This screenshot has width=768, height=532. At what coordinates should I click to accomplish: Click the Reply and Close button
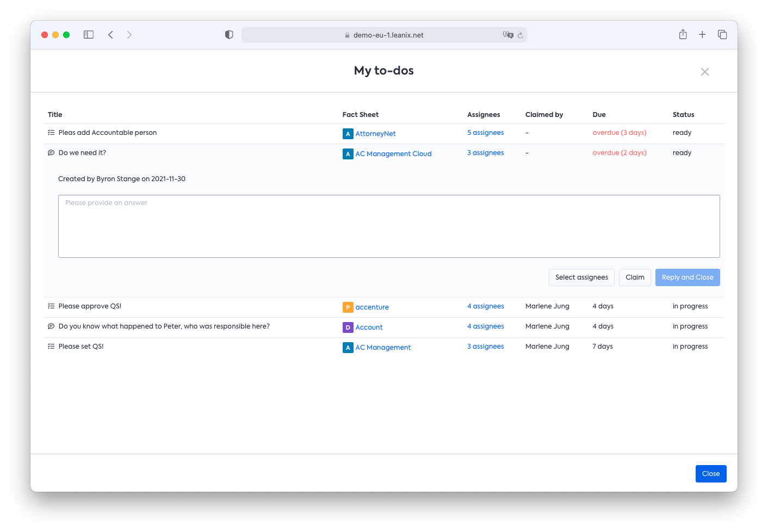click(688, 277)
